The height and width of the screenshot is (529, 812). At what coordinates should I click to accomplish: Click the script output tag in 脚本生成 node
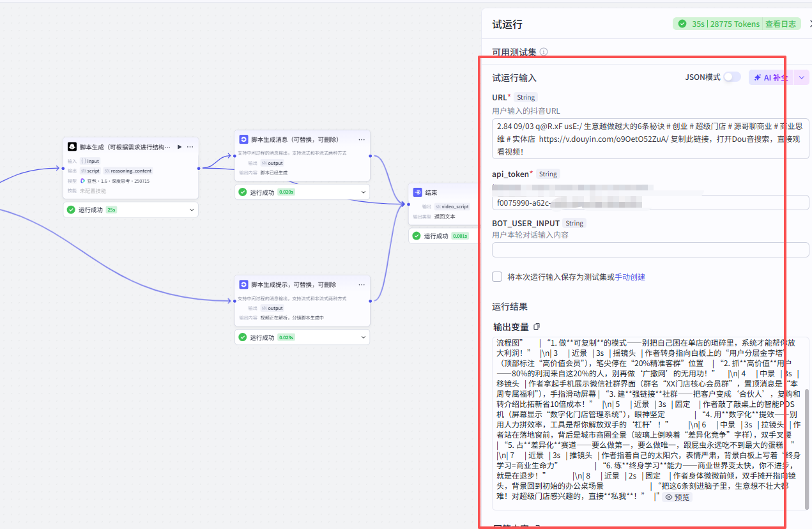[90, 171]
